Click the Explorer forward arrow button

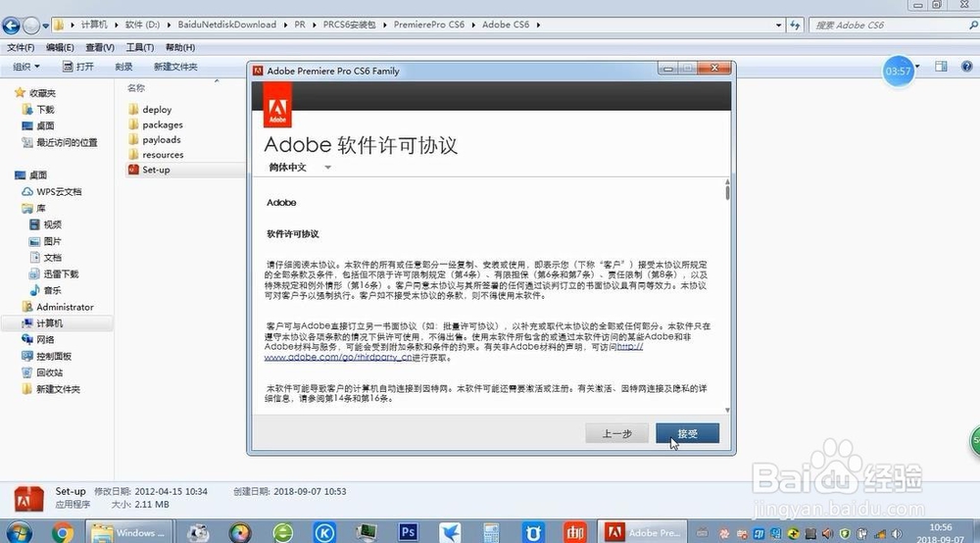pos(31,25)
